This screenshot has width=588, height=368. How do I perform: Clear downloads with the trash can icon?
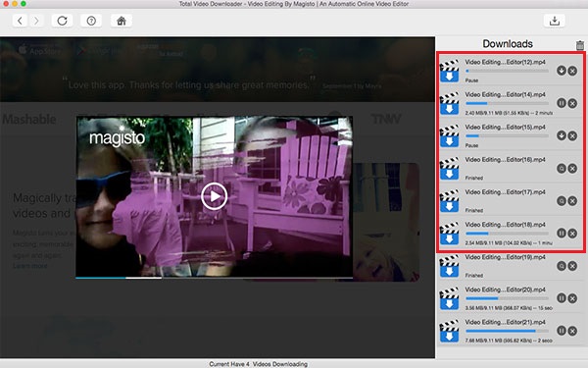(x=580, y=45)
